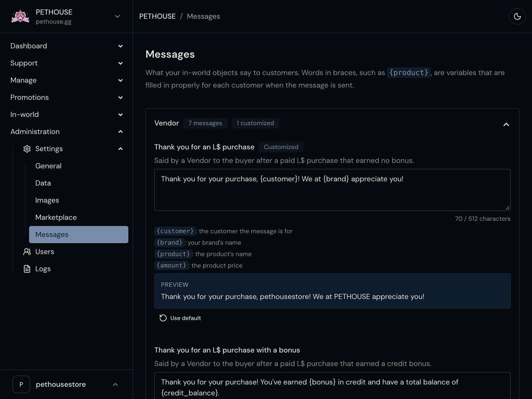Toggle dark mode with the moon icon

517,16
